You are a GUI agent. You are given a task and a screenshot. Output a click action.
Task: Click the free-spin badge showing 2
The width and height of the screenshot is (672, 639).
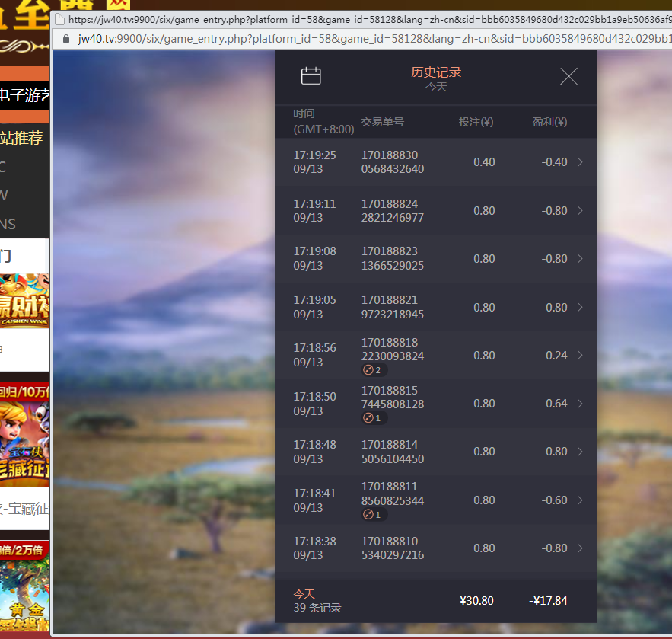click(x=374, y=370)
